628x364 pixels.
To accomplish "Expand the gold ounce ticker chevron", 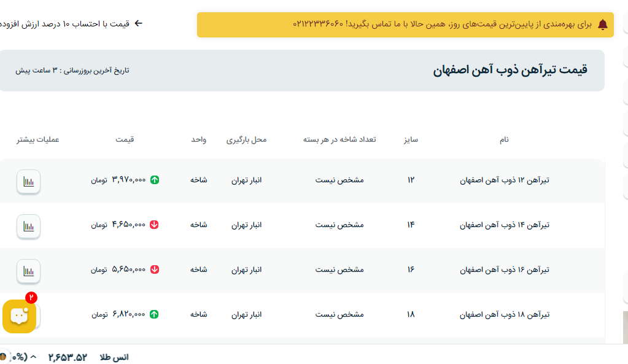I will coord(34,357).
